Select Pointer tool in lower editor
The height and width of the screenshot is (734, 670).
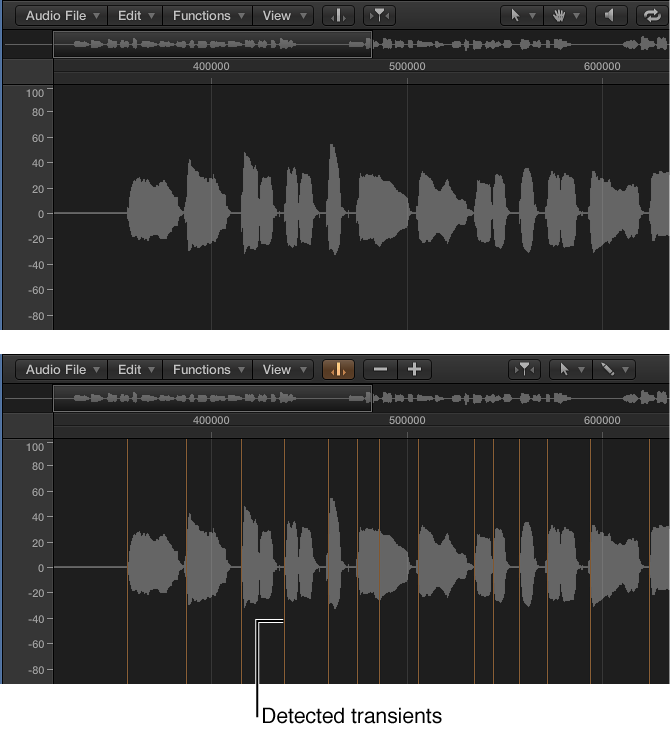[564, 370]
